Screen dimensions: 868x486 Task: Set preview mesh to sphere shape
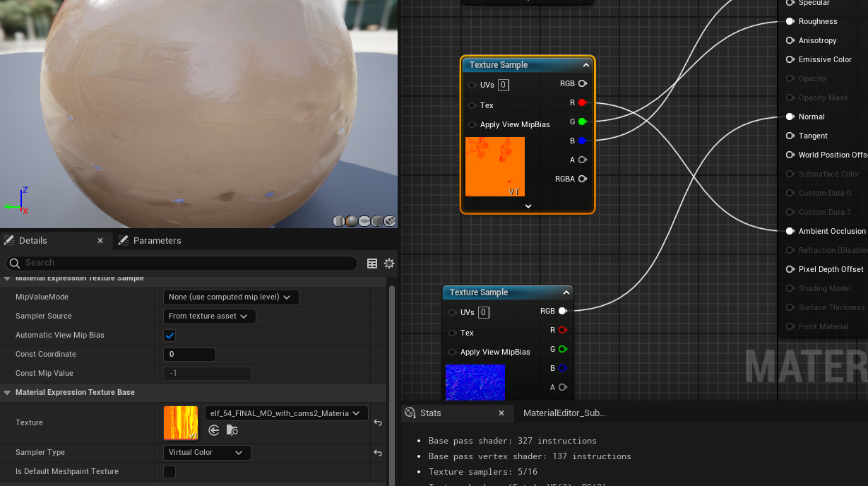pyautogui.click(x=351, y=221)
